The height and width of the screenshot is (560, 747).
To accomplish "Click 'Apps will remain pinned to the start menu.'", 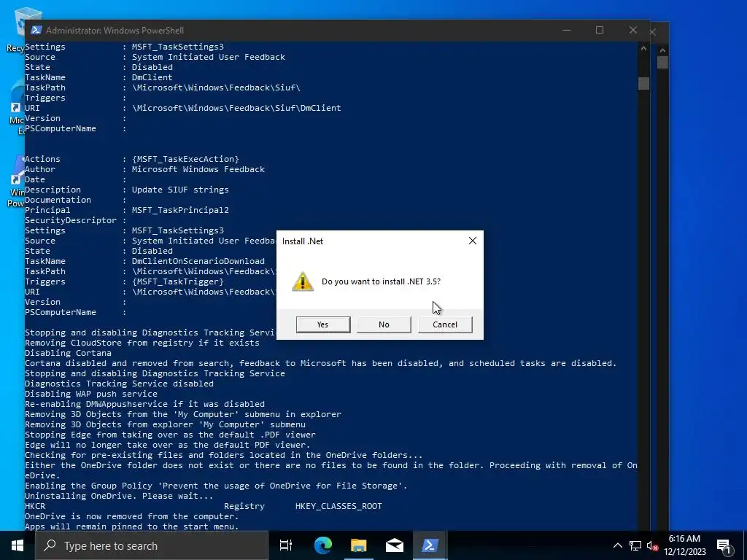I will [132, 526].
